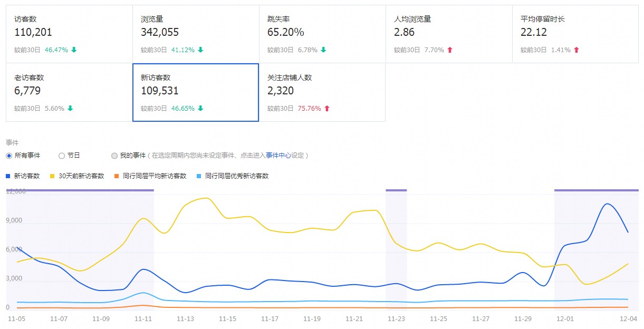Select the 所有事件 radio button
644x329 pixels.
(9, 156)
